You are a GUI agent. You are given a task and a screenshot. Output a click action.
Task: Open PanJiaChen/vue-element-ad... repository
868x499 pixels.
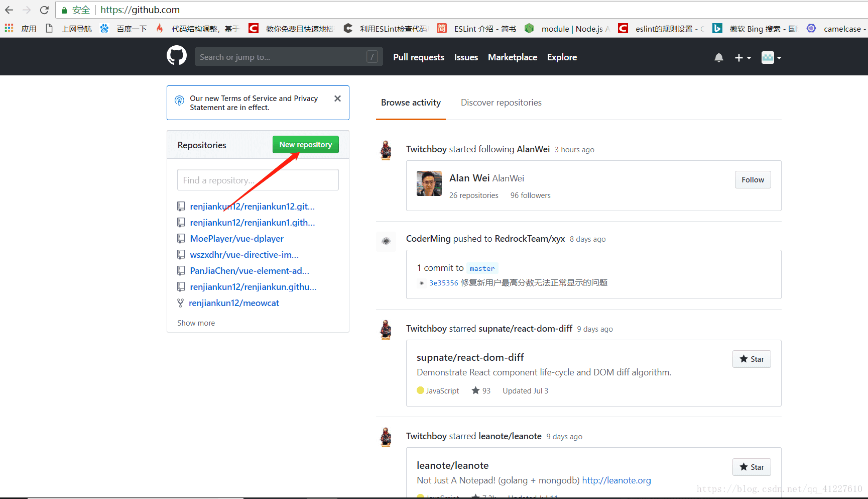(x=250, y=271)
